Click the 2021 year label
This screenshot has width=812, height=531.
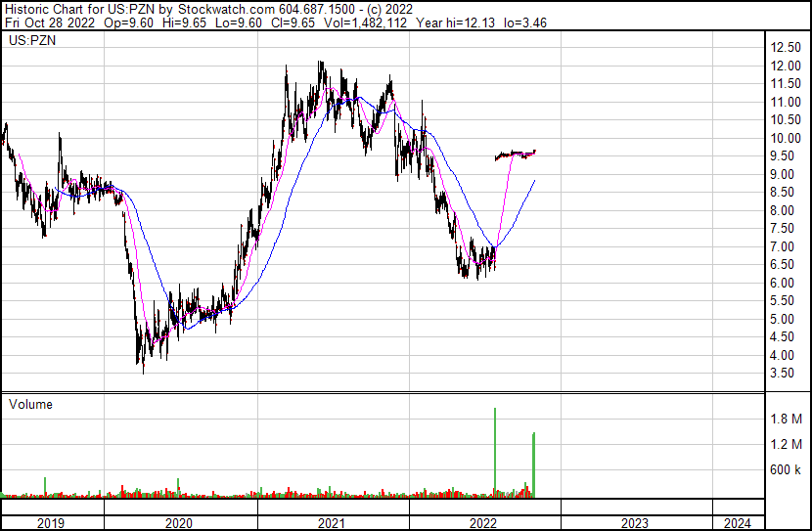(332, 523)
